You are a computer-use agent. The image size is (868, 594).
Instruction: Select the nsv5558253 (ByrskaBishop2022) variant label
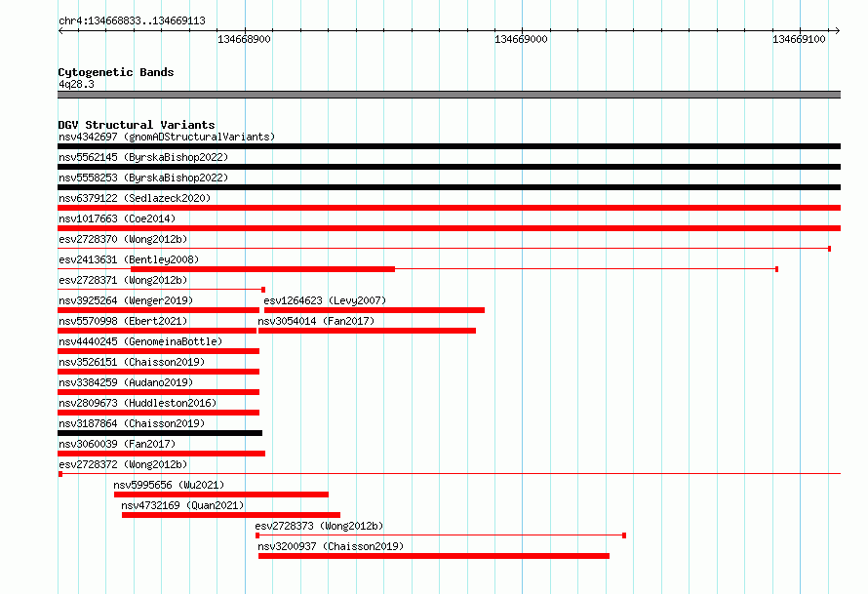(143, 178)
